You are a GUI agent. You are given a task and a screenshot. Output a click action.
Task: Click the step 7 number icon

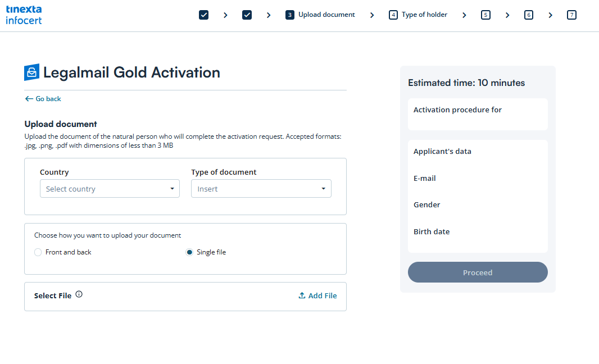(571, 15)
